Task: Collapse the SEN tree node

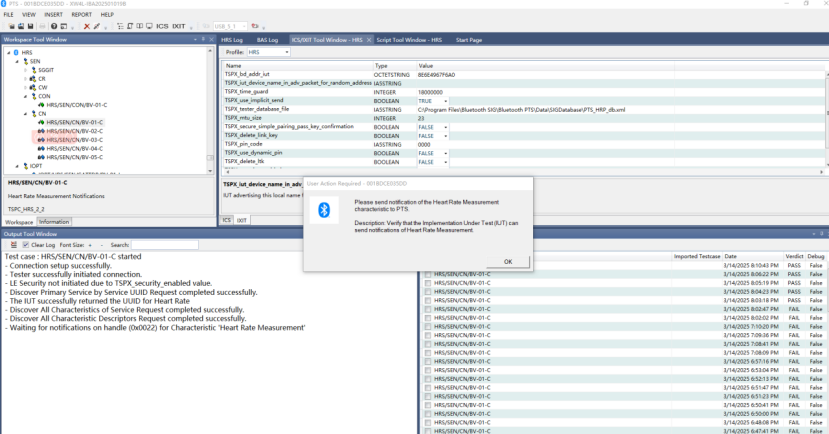Action: 17,61
